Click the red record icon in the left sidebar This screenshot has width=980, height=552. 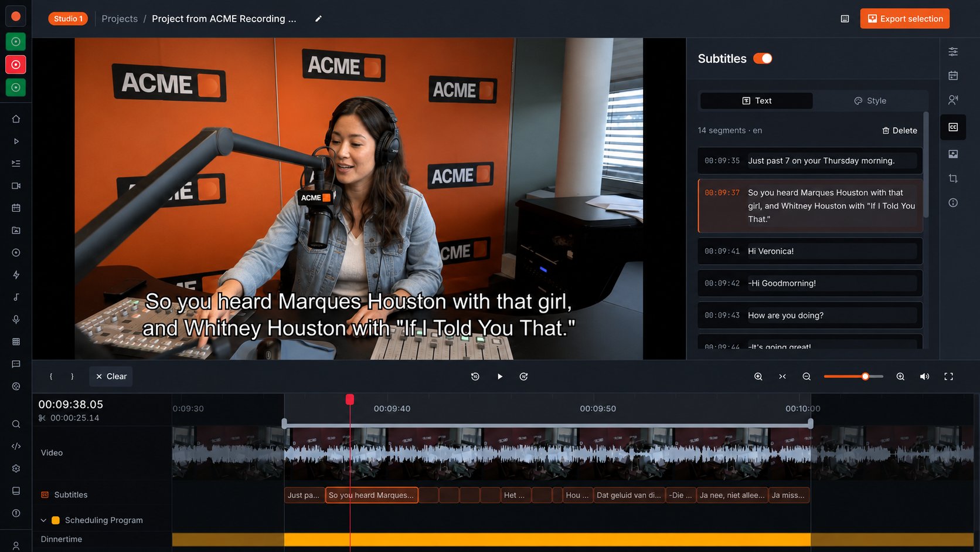point(16,65)
